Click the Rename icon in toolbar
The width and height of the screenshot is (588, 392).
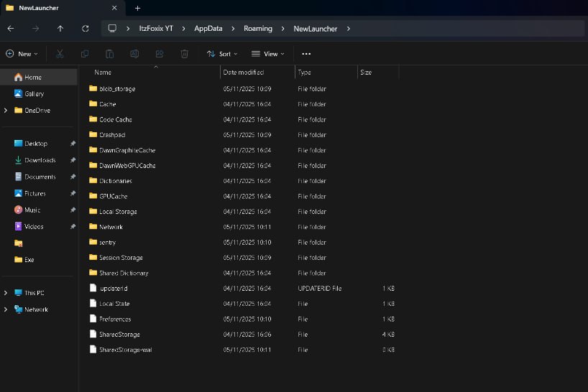(134, 54)
